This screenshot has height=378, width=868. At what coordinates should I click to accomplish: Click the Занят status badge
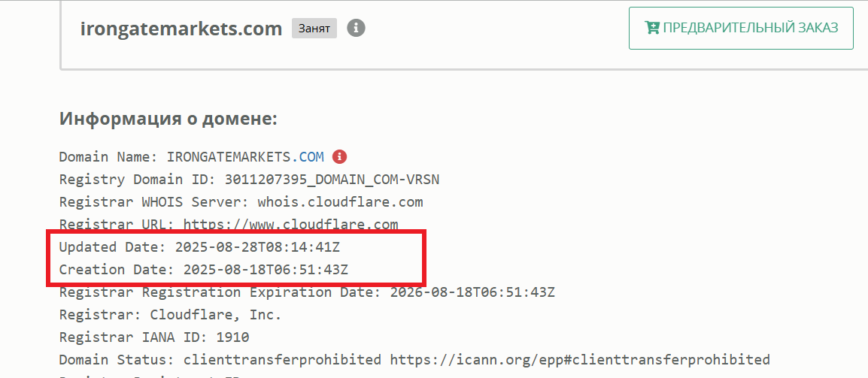click(x=314, y=29)
